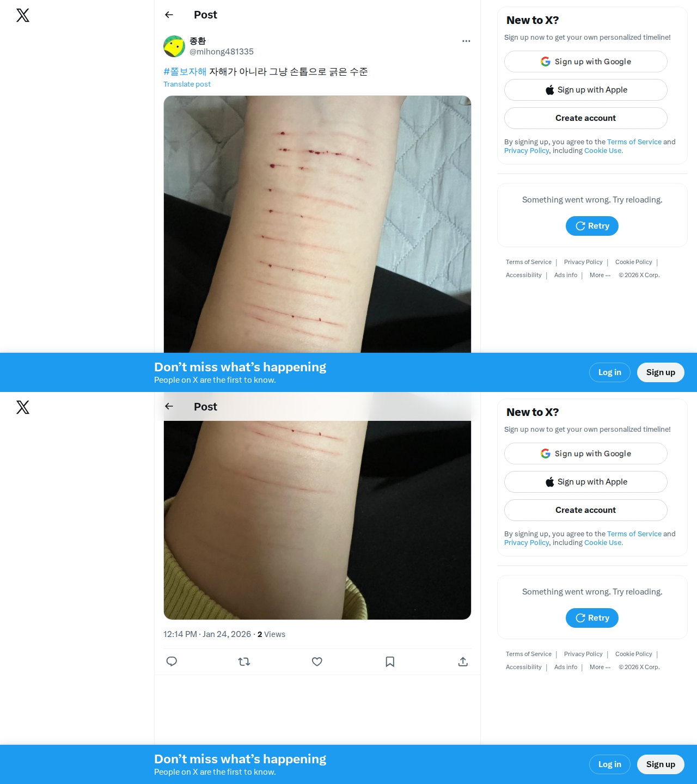This screenshot has height=784, width=697.
Task: Bookmark the post with bookmark icon
Action: 390,661
